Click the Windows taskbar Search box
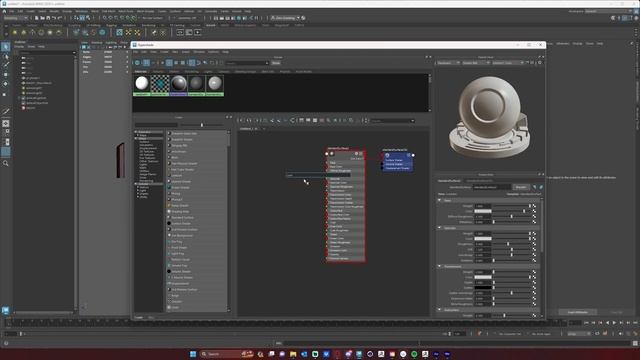 coord(227,354)
